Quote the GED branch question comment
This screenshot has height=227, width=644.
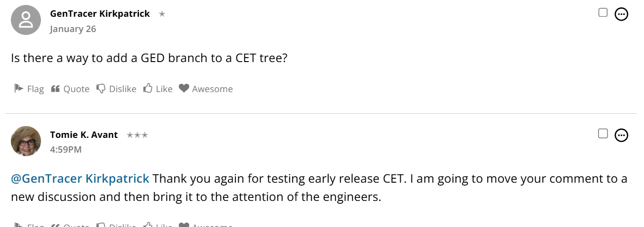[x=70, y=89]
